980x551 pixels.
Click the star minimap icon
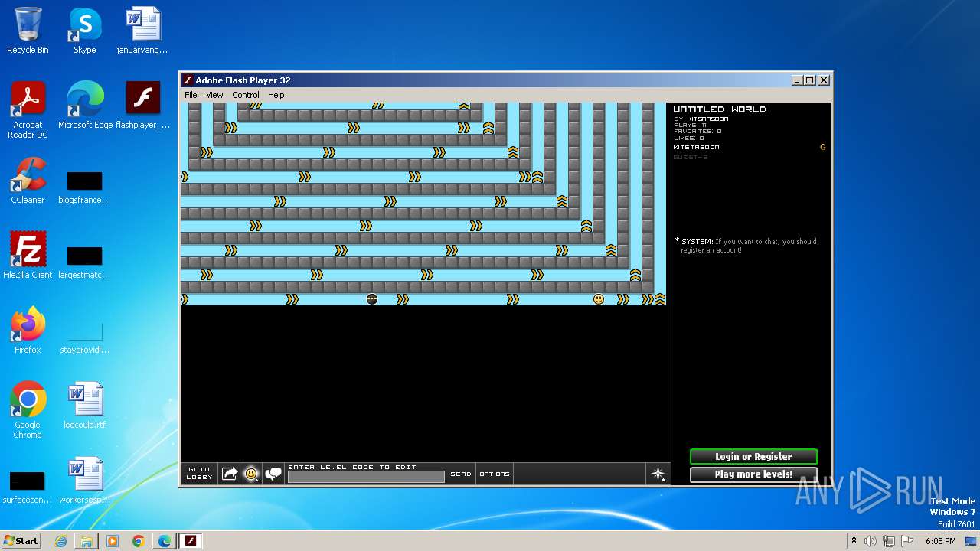[x=658, y=474]
